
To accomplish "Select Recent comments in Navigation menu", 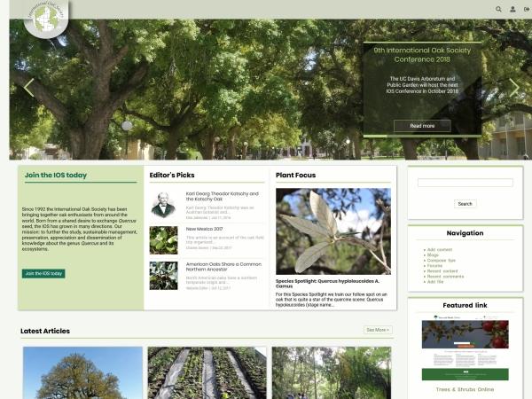I will [x=445, y=276].
